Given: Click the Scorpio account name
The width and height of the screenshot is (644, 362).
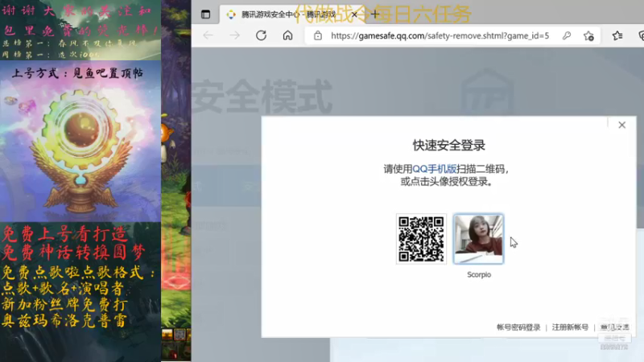Looking at the screenshot, I should click(479, 274).
